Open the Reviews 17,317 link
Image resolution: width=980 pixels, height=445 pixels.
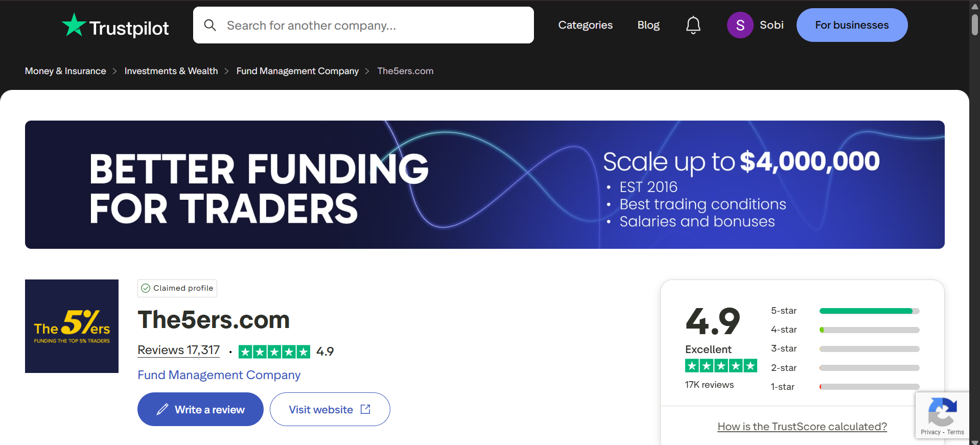[x=178, y=350]
